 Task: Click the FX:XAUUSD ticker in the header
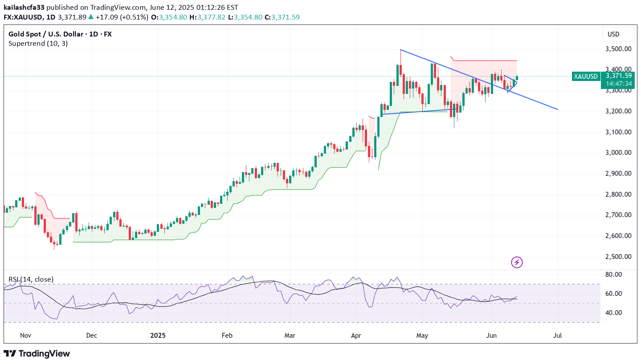tap(22, 17)
